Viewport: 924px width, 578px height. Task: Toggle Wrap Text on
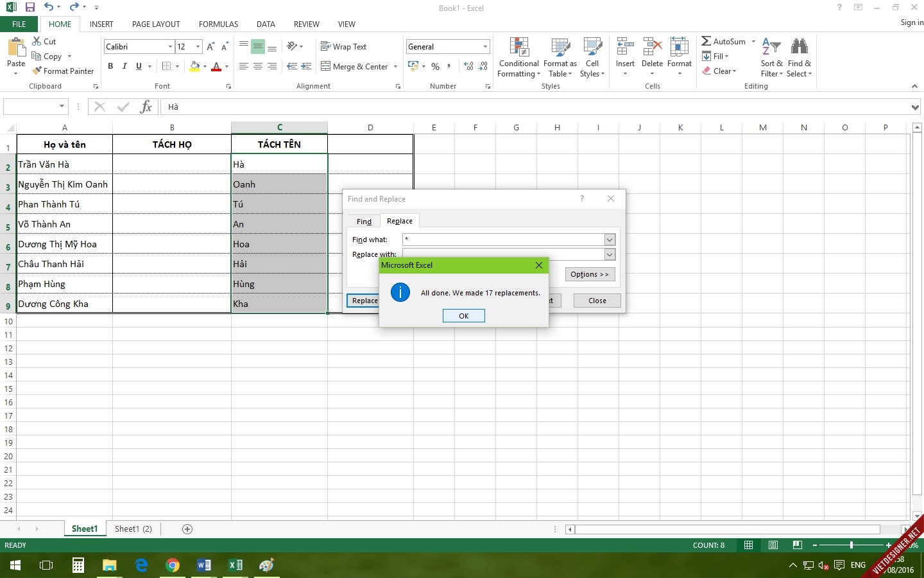tap(343, 47)
